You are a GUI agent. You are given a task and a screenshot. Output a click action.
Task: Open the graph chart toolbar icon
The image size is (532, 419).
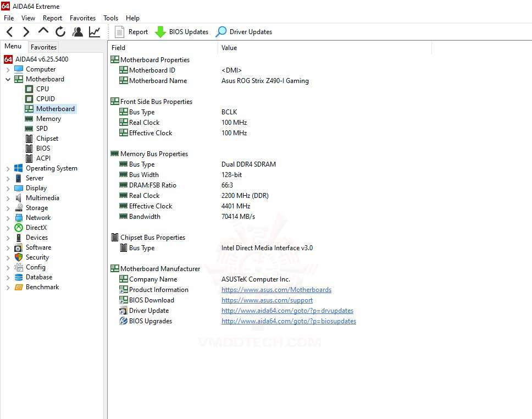coord(95,32)
